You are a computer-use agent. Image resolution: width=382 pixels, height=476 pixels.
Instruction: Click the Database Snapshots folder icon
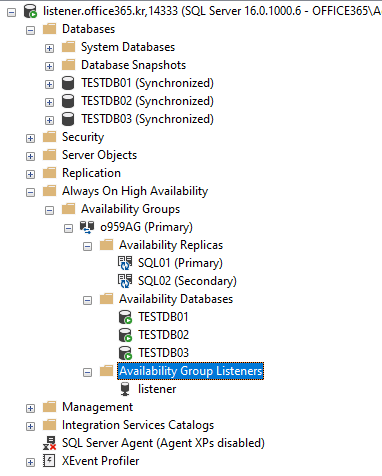[68, 65]
